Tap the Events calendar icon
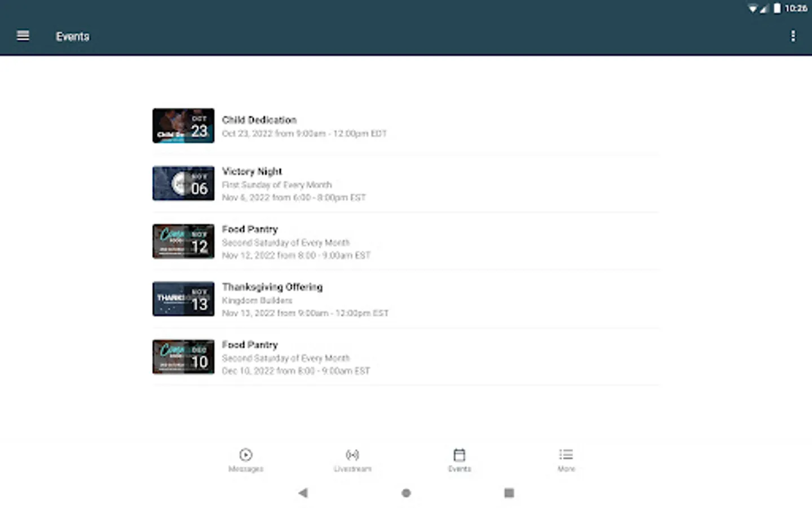Image resolution: width=812 pixels, height=508 pixels. 460,455
